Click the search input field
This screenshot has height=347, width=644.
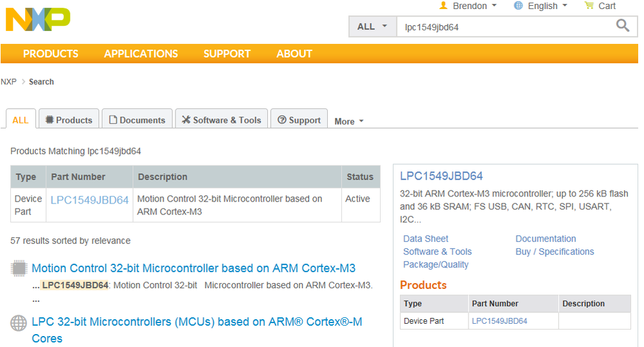(x=503, y=26)
